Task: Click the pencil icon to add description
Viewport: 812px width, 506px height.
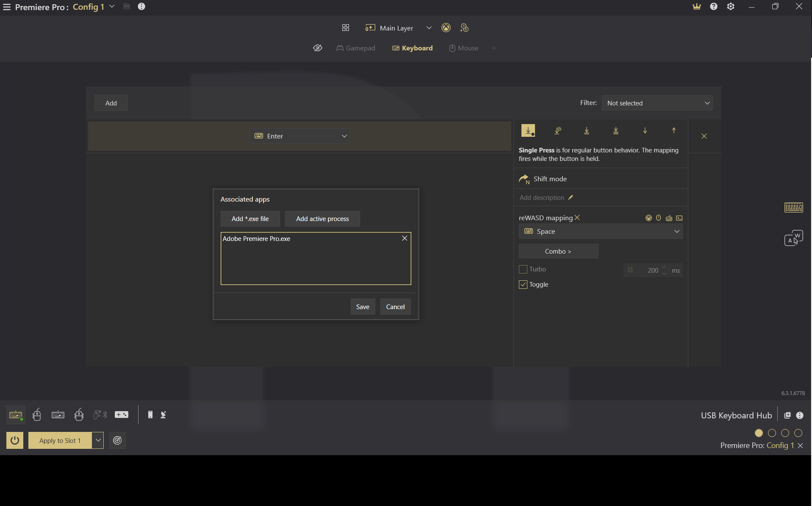Action: [571, 198]
